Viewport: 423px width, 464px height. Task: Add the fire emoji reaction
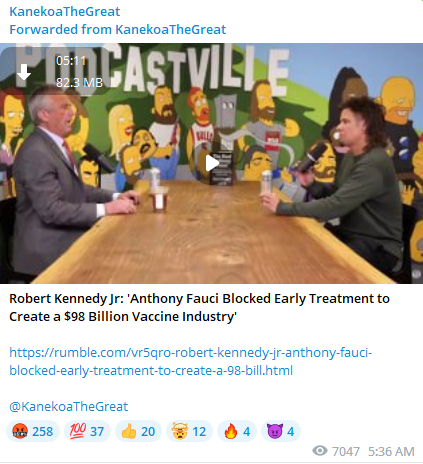(237, 431)
